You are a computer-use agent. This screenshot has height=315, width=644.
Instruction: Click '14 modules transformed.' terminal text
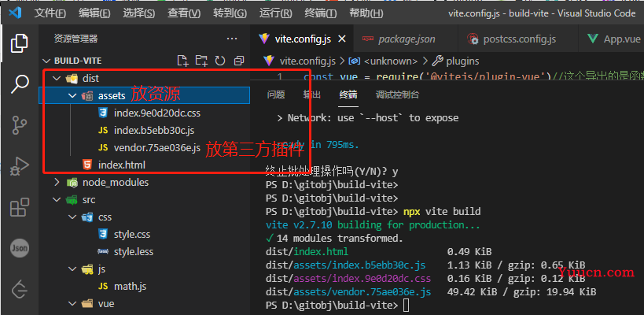point(340,238)
